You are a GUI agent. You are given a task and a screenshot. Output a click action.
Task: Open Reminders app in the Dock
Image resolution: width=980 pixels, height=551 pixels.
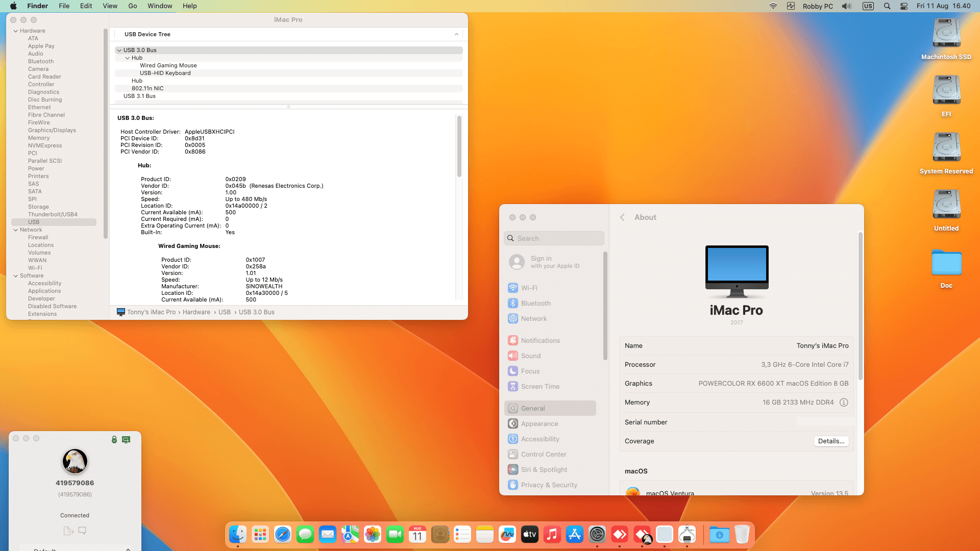462,534
